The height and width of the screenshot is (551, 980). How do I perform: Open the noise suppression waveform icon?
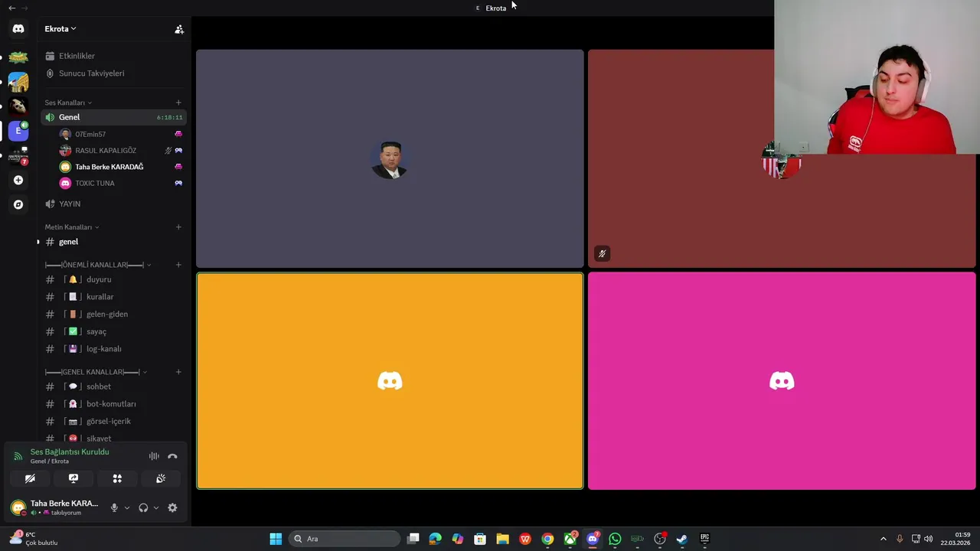[154, 456]
